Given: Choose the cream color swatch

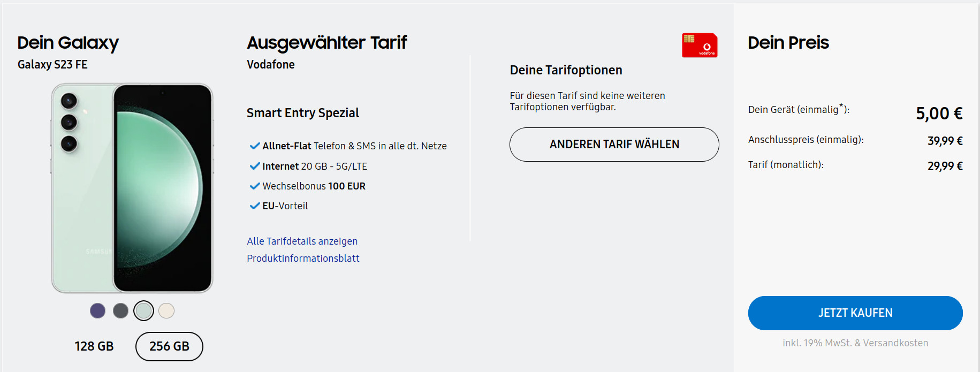Looking at the screenshot, I should click(166, 310).
